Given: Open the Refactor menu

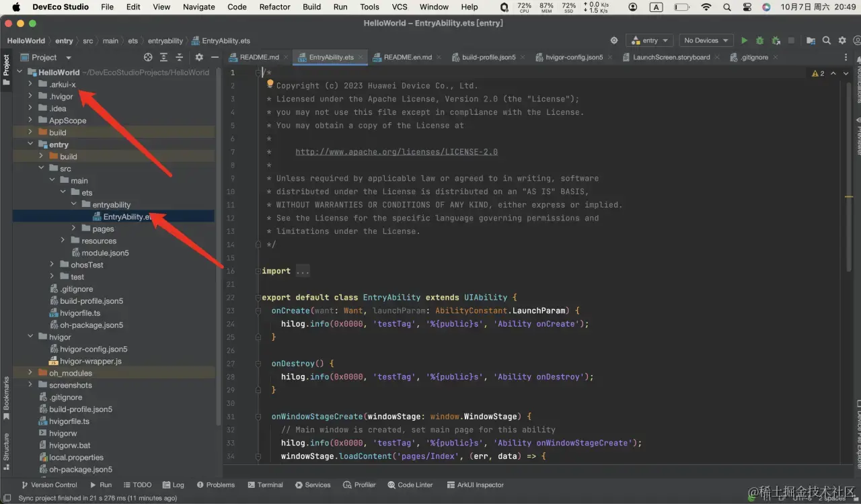Looking at the screenshot, I should pyautogui.click(x=274, y=7).
